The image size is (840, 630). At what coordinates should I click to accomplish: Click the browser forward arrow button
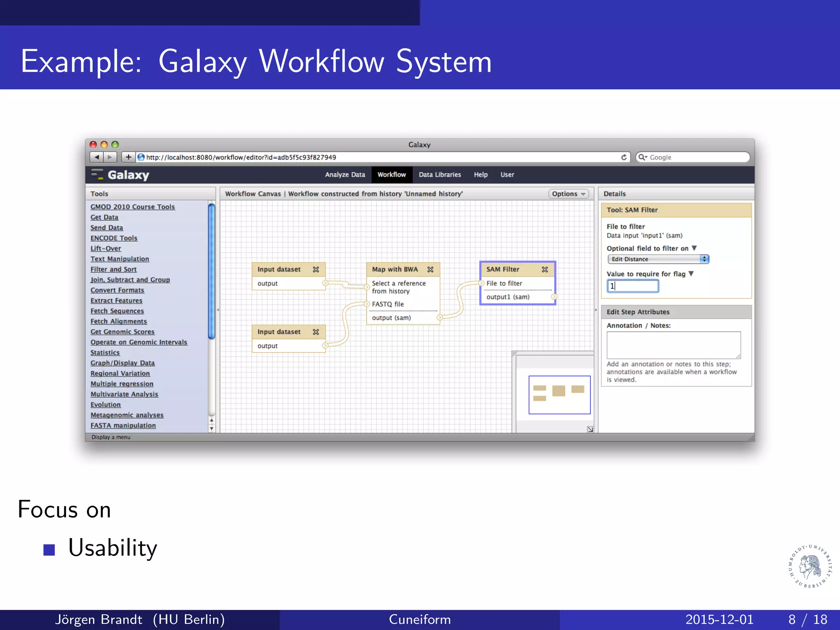point(110,157)
